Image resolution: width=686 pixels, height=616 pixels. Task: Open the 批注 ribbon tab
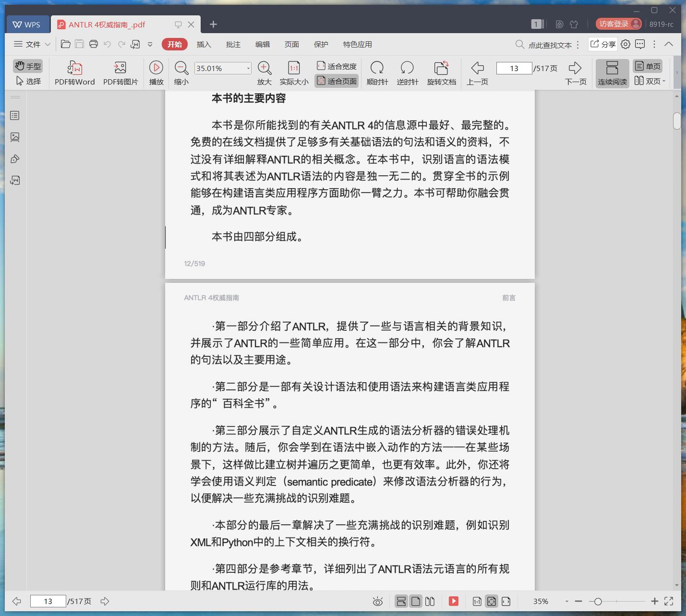233,44
